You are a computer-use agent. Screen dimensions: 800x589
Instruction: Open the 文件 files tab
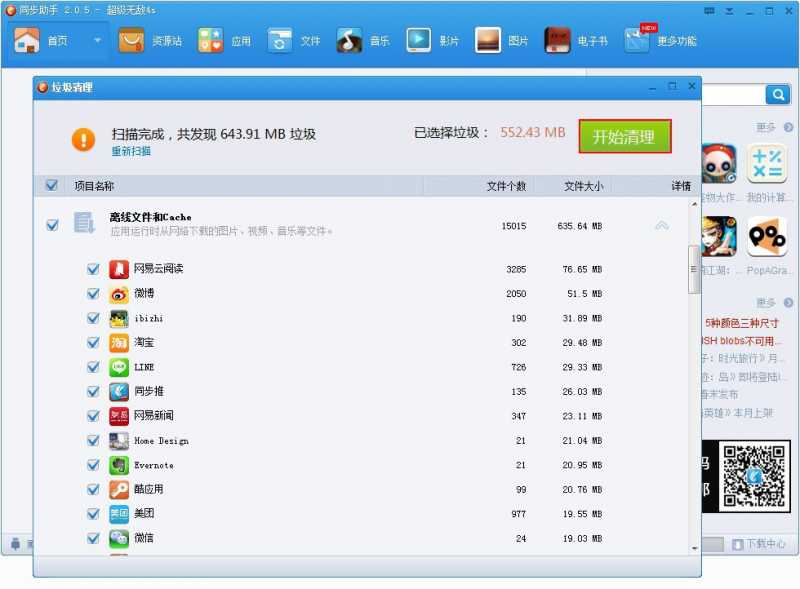294,41
